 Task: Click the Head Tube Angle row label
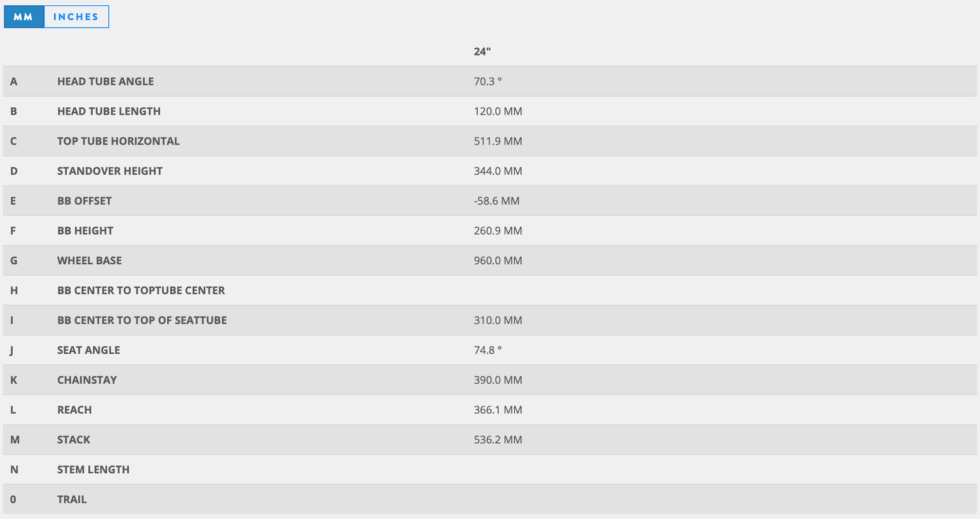[x=105, y=82]
